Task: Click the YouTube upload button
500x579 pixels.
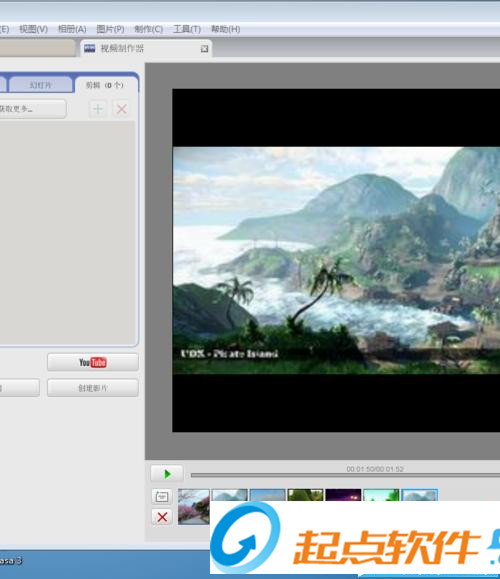Action: point(93,362)
